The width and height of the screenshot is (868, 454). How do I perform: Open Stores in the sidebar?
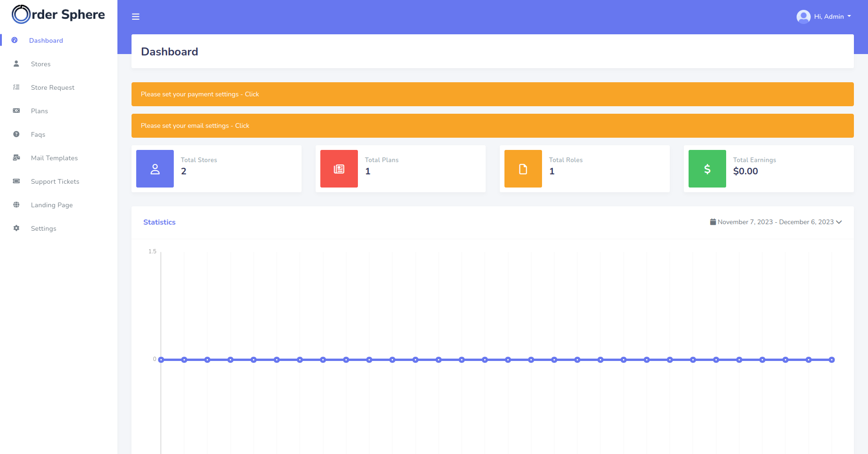pyautogui.click(x=40, y=64)
